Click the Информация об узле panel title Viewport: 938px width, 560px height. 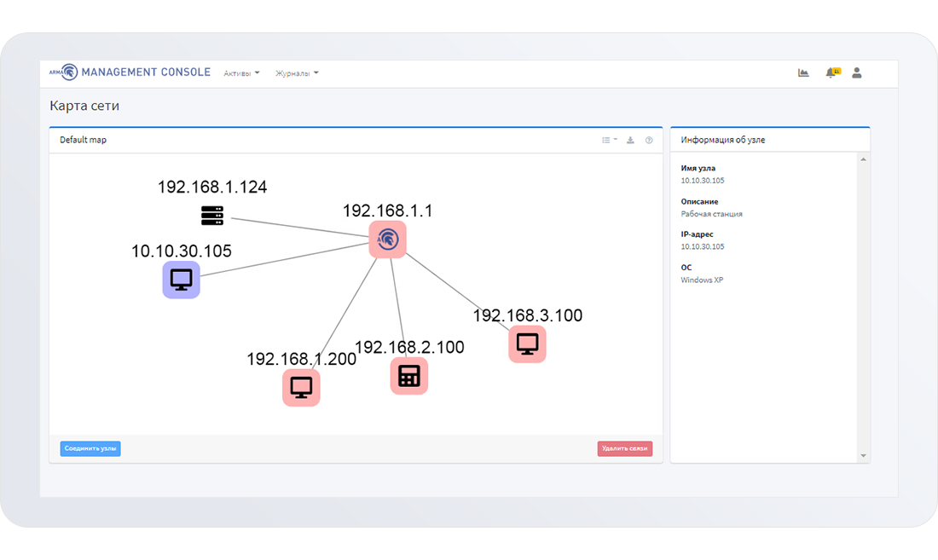tap(722, 140)
